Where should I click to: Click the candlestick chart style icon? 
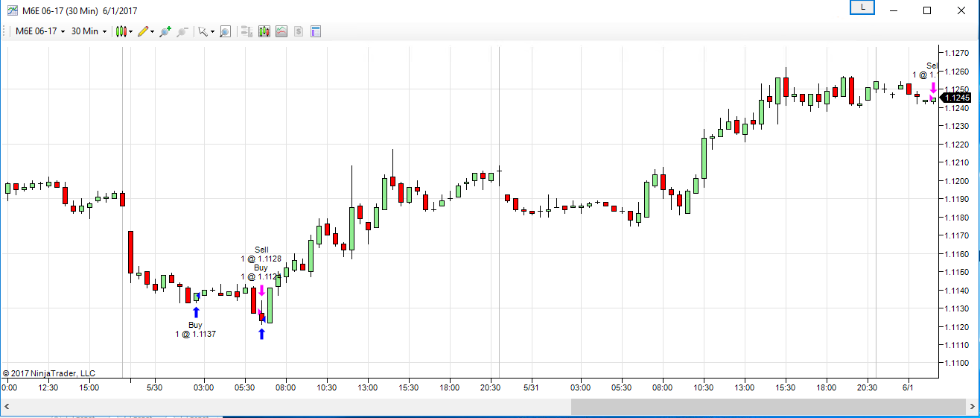(121, 31)
